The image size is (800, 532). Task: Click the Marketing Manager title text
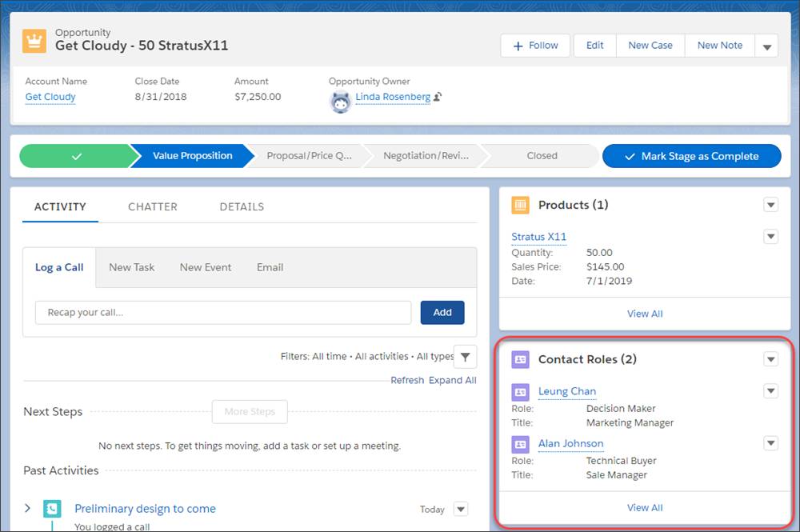tap(630, 423)
